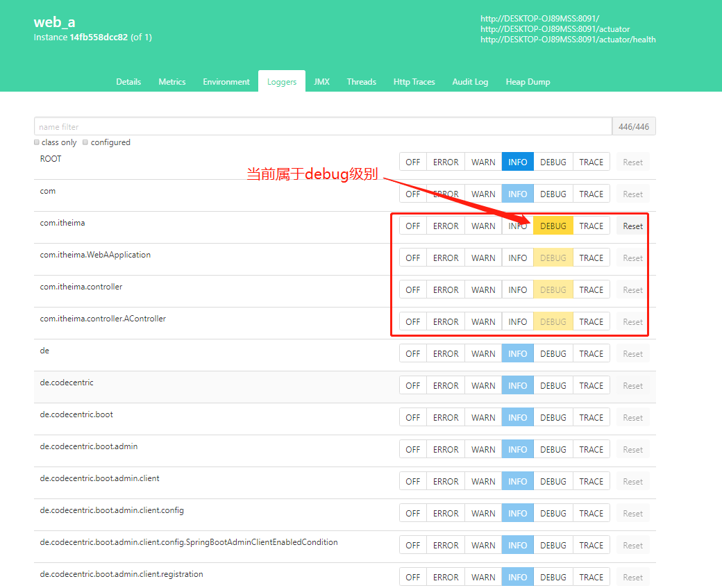Set de.codecentric logger to WARN
This screenshot has height=588, width=722.
(x=483, y=385)
